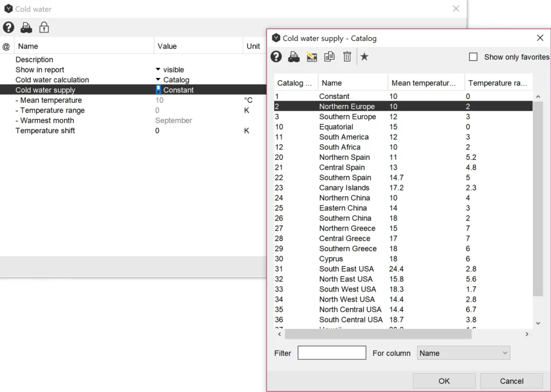Select the Canary Islands catalog entry

coord(344,188)
